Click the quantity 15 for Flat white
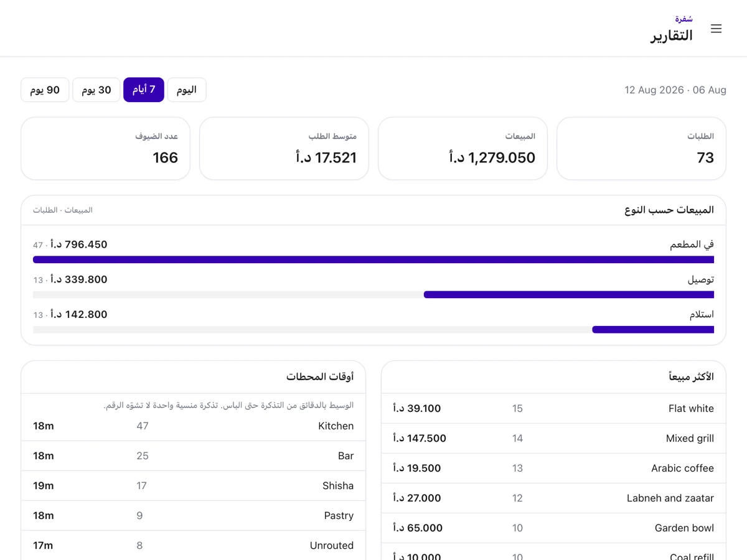The width and height of the screenshot is (747, 560). point(517,409)
